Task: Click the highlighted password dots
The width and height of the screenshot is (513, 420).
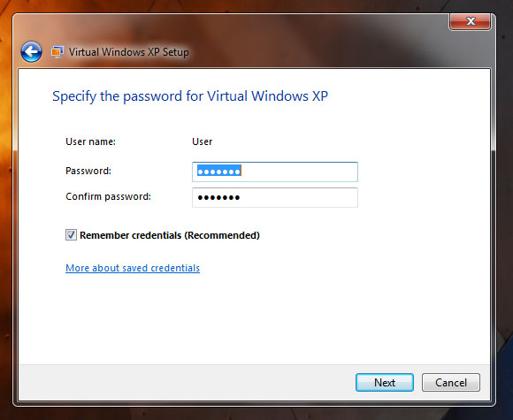Action: (x=219, y=171)
